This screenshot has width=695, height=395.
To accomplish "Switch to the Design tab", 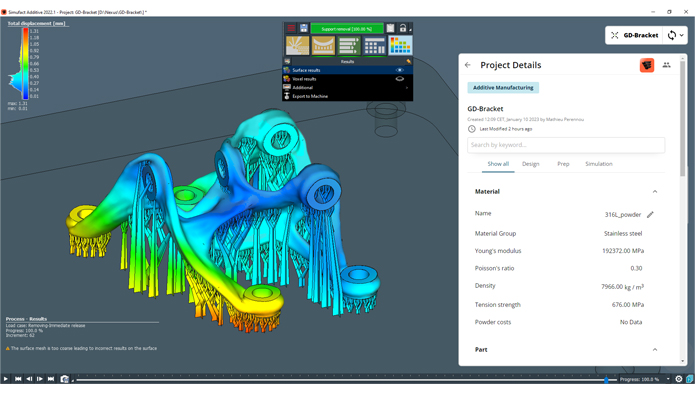I will click(531, 164).
